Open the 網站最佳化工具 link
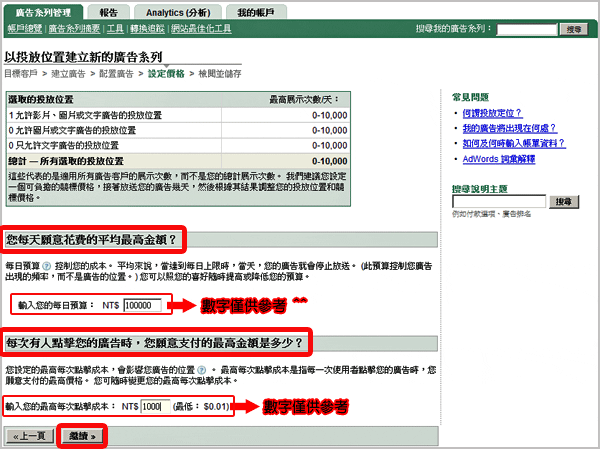The height and width of the screenshot is (449, 600). pyautogui.click(x=201, y=28)
